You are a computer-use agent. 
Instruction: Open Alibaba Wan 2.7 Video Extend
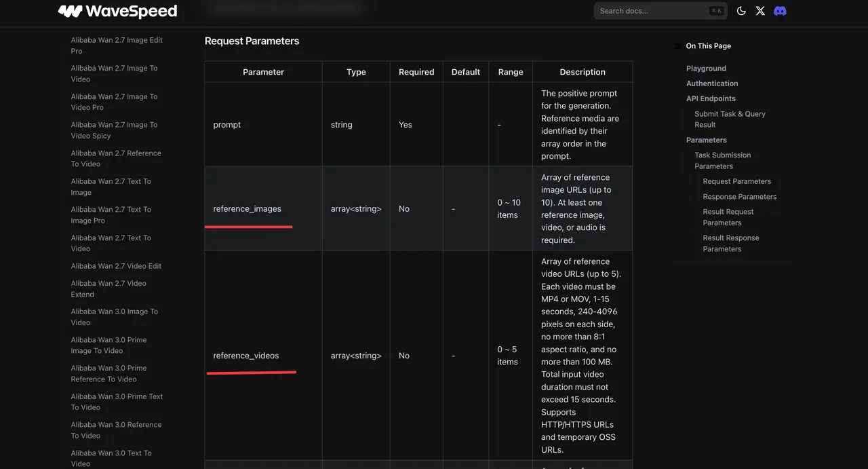pyautogui.click(x=108, y=288)
